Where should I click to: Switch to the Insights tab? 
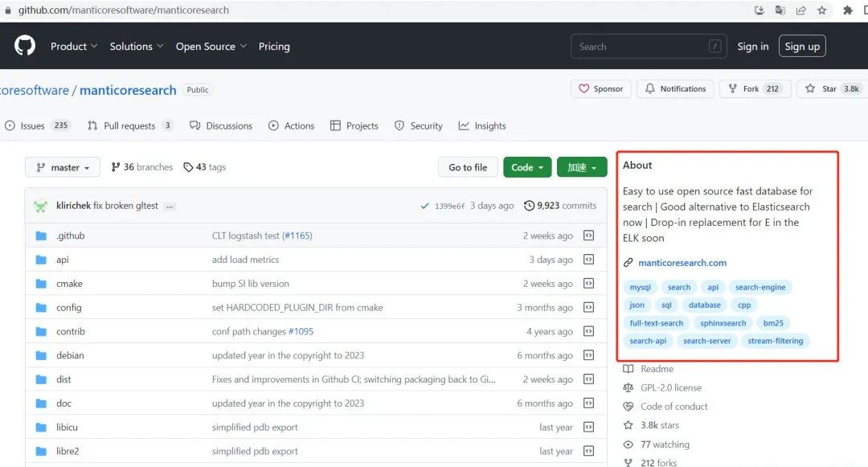click(x=482, y=125)
